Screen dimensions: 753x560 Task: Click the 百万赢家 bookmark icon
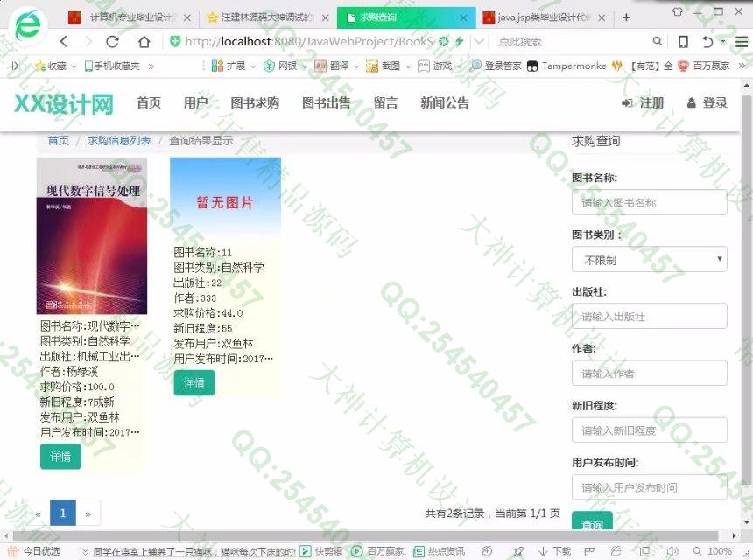pyautogui.click(x=704, y=66)
